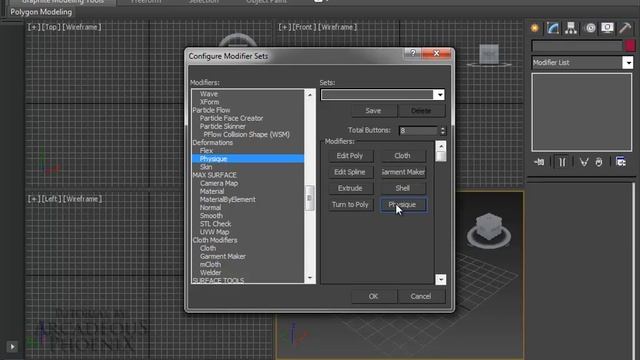Click the Physique button in set
Screen dimensions: 640x360
click(x=403, y=205)
